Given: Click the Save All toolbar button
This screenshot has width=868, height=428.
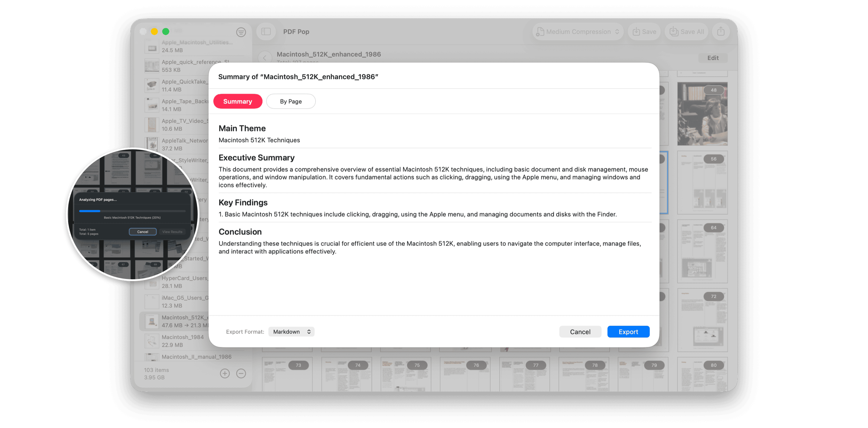Looking at the screenshot, I should (x=686, y=32).
